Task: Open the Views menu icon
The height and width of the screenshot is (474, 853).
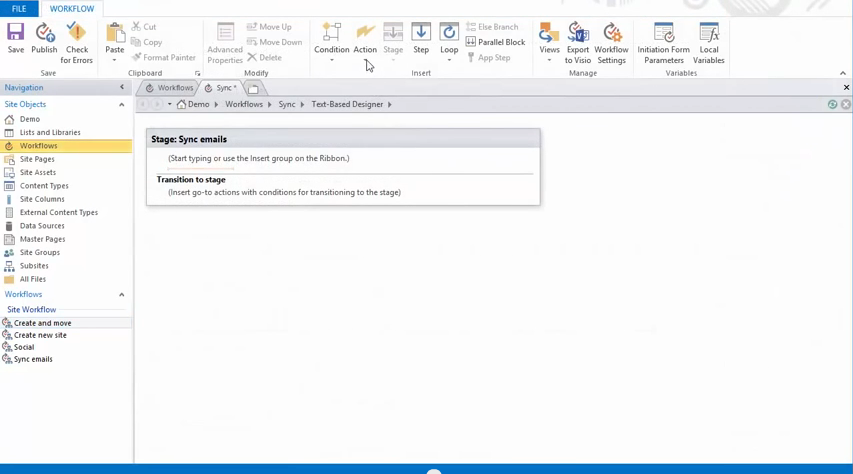Action: (549, 33)
